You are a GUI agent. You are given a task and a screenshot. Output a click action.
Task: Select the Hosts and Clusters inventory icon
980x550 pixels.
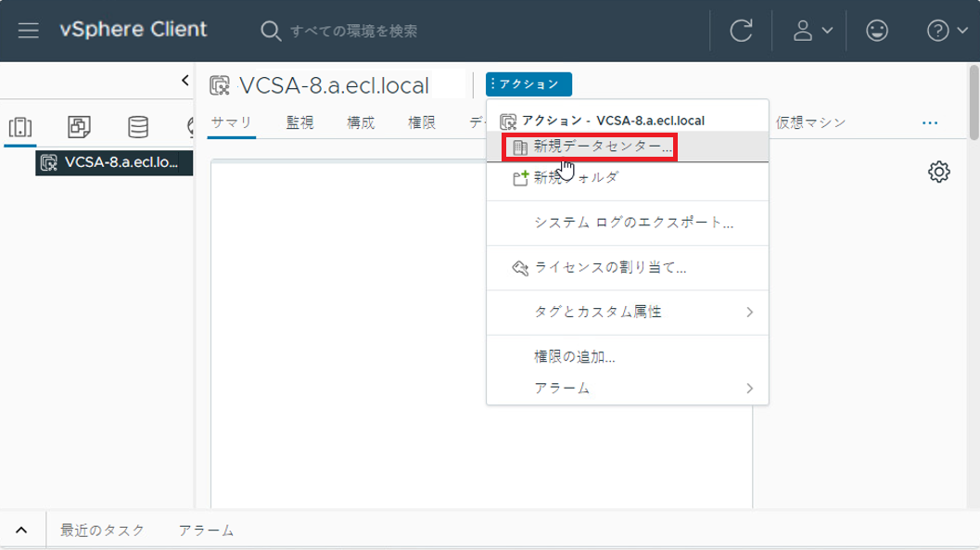[x=20, y=127]
